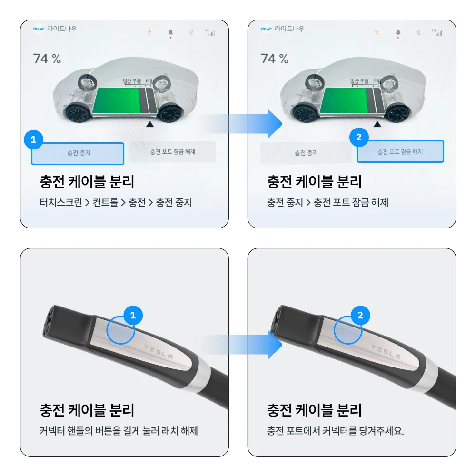
Task: Click the Bluetooth icon in step 2 screen
Action: pos(418,32)
